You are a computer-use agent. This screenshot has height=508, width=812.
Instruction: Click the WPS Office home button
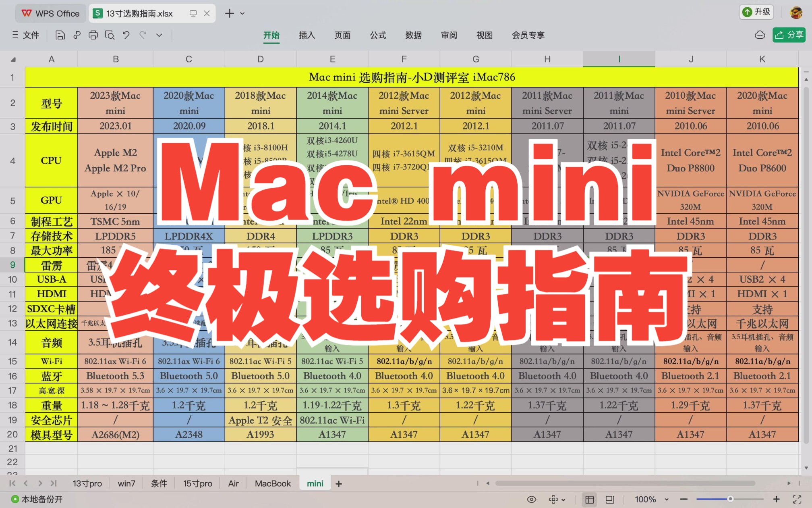[x=50, y=13]
